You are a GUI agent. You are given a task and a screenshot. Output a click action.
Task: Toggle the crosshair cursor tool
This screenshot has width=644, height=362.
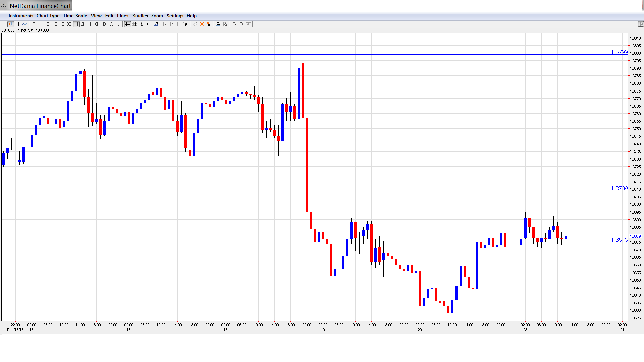tap(127, 24)
